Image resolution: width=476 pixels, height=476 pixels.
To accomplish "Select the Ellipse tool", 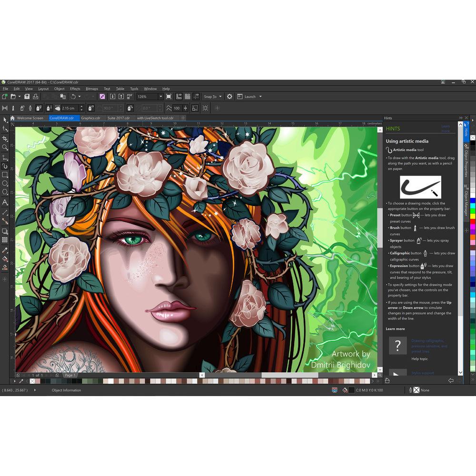I will click(x=5, y=183).
